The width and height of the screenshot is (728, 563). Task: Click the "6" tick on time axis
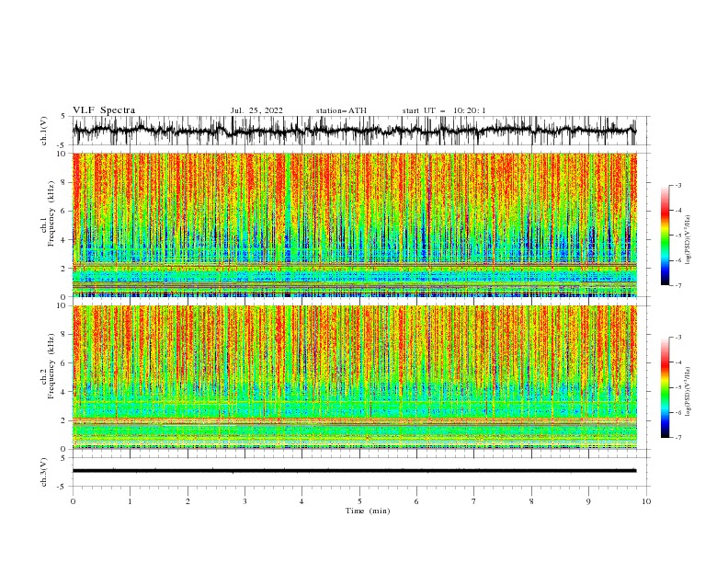pyautogui.click(x=416, y=501)
